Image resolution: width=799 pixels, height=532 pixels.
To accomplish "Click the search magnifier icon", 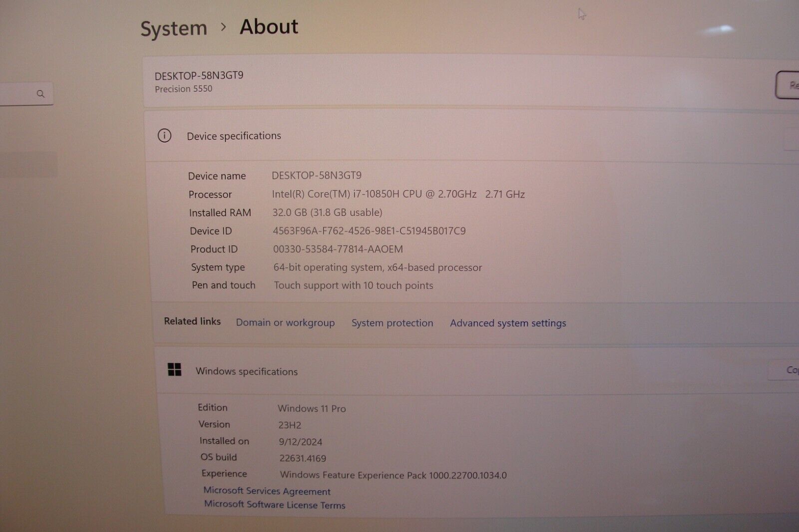I will click(x=40, y=94).
